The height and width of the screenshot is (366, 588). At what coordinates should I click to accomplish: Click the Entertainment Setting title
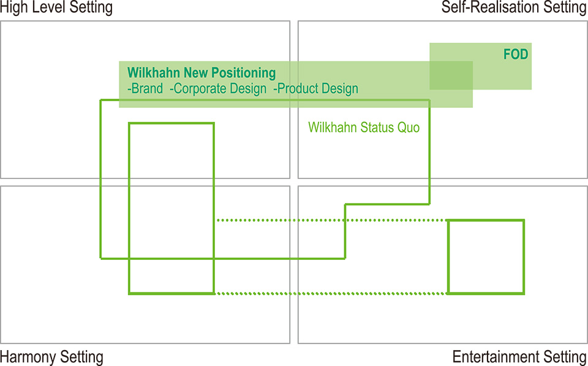tap(520, 357)
